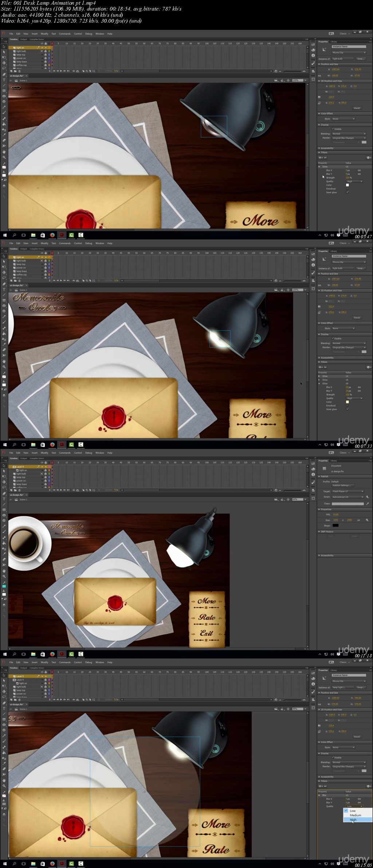The width and height of the screenshot is (373, 868).
Task: In the 00:11:18 frame, click the black Stage color swatch
Action: pos(335,525)
